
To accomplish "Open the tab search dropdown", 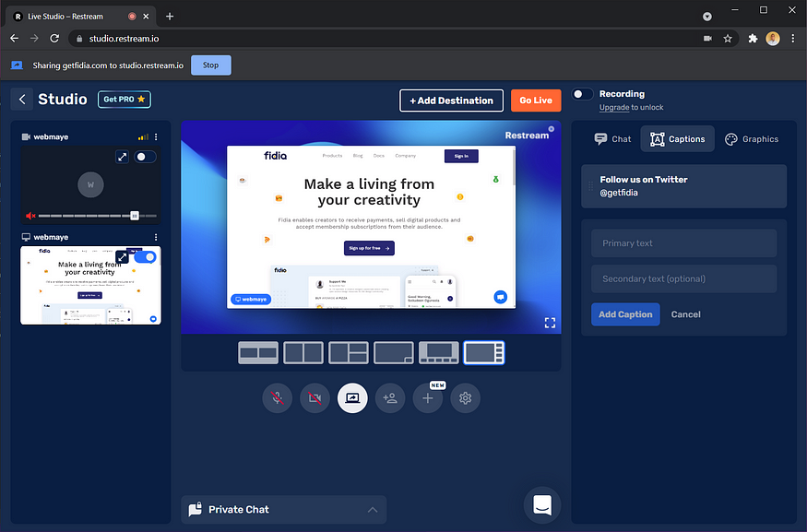I will tap(707, 17).
